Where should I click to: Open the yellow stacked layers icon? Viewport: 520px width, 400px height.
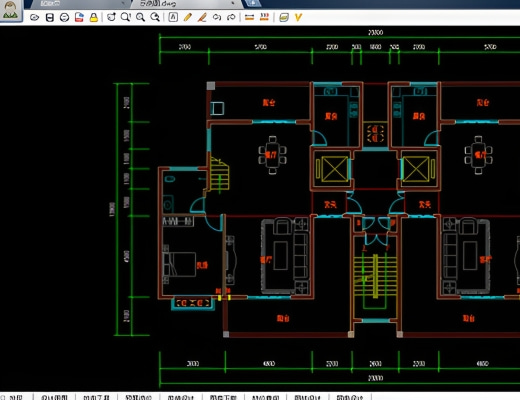284,17
